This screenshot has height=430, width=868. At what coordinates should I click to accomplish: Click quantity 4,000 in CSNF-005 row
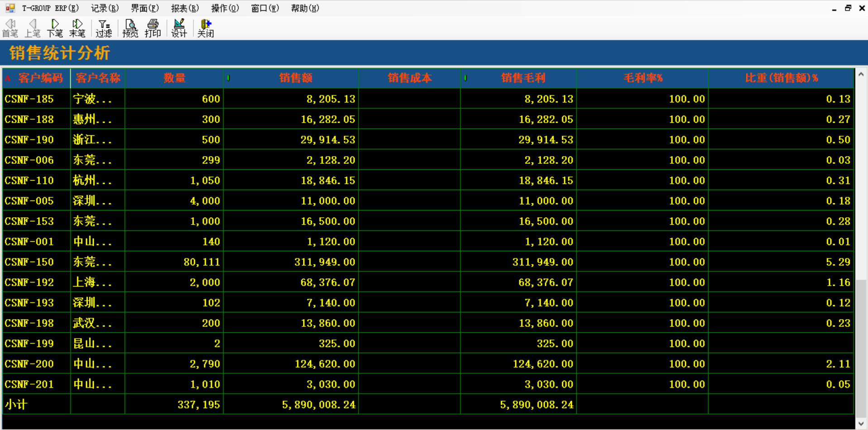point(205,201)
